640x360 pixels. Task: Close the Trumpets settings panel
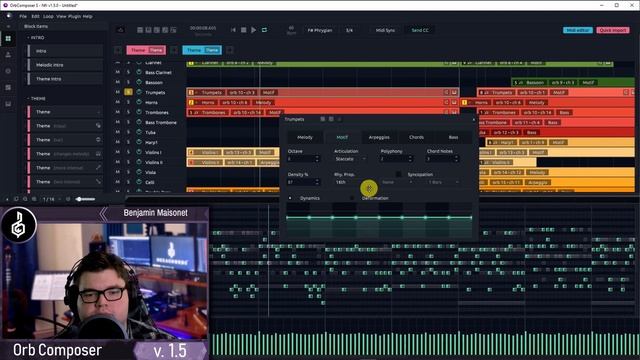click(x=473, y=120)
